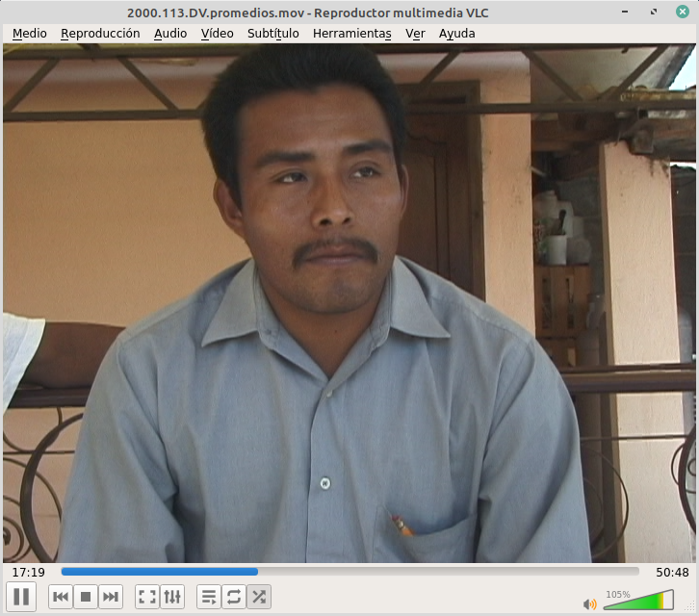
Task: Click the playback seek bar
Action: pyautogui.click(x=349, y=572)
